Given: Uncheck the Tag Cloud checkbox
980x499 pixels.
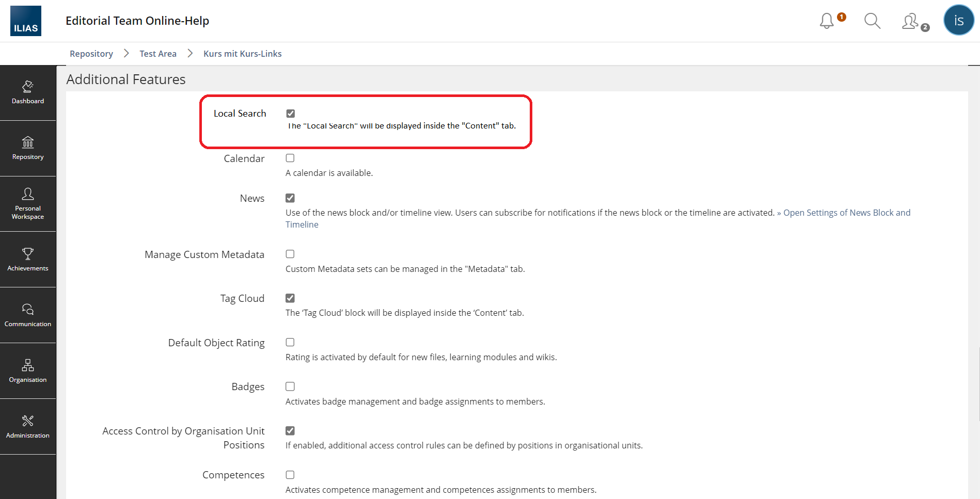Looking at the screenshot, I should click(x=290, y=298).
